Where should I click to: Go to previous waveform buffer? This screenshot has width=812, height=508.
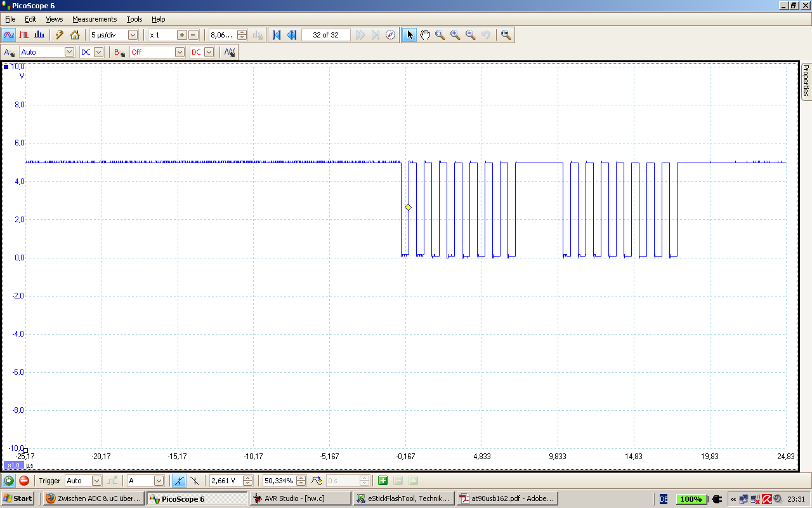coord(292,35)
